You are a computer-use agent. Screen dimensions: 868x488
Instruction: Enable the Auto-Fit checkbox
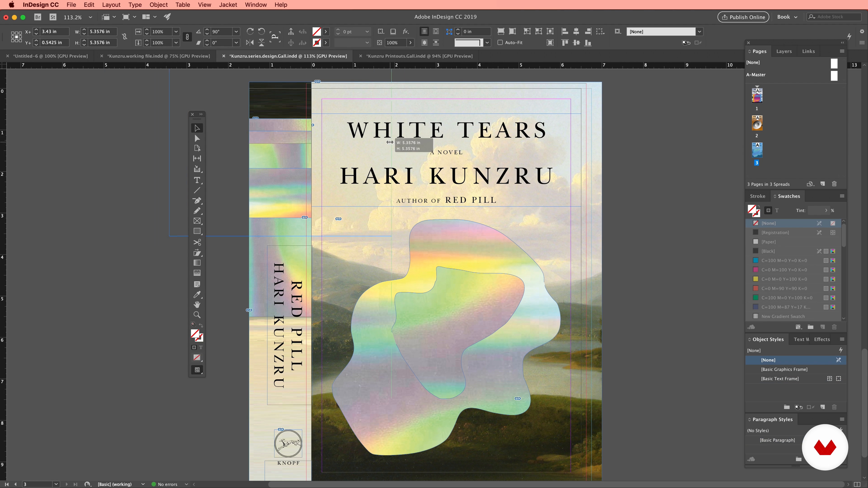pos(500,42)
